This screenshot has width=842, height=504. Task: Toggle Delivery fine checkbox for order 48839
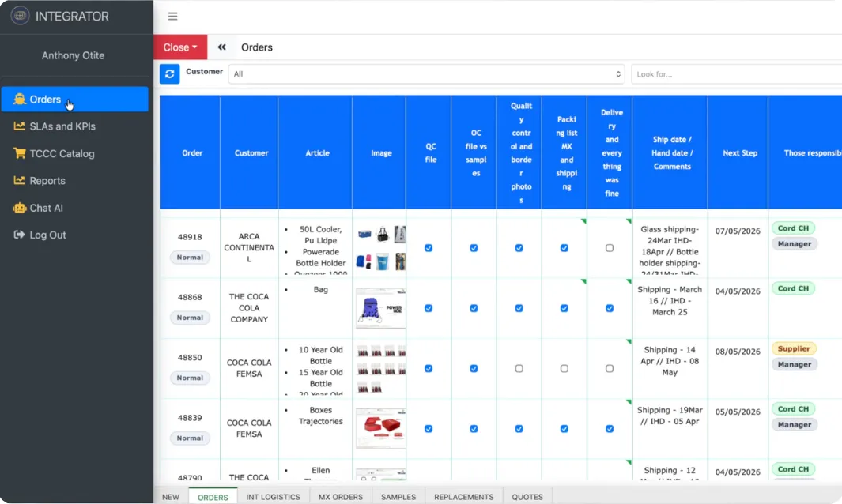(610, 429)
